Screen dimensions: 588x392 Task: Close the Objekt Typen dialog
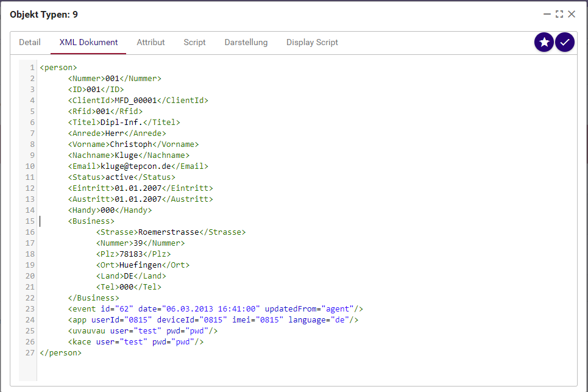(x=572, y=14)
